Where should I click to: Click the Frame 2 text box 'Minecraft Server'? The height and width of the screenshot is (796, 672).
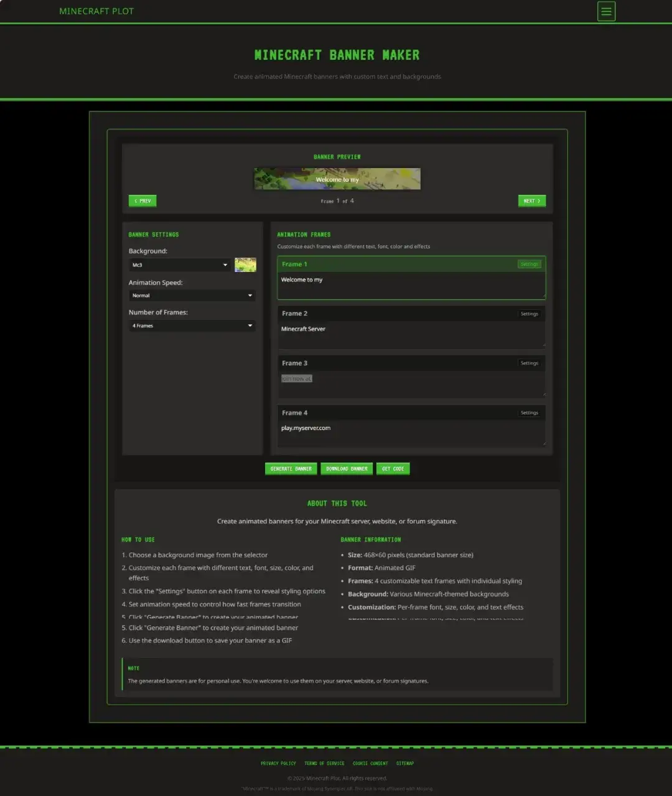(411, 335)
